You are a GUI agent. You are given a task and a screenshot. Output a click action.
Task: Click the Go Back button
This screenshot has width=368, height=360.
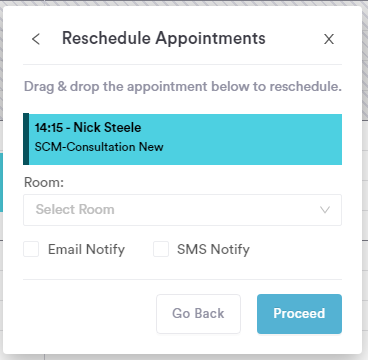198,314
